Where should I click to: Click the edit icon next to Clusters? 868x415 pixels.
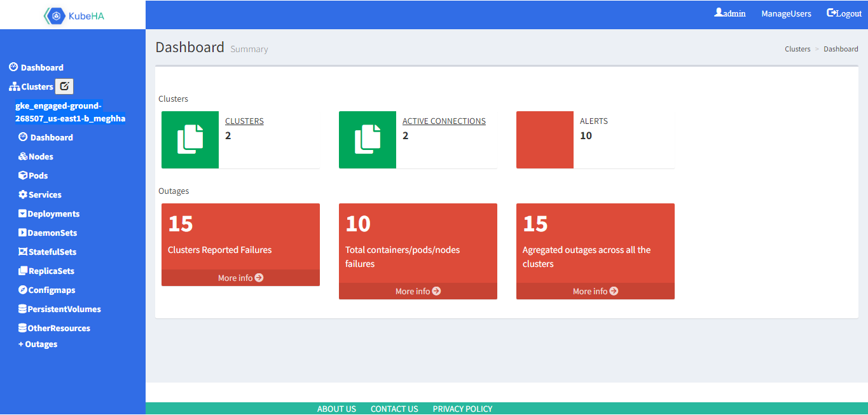point(64,86)
